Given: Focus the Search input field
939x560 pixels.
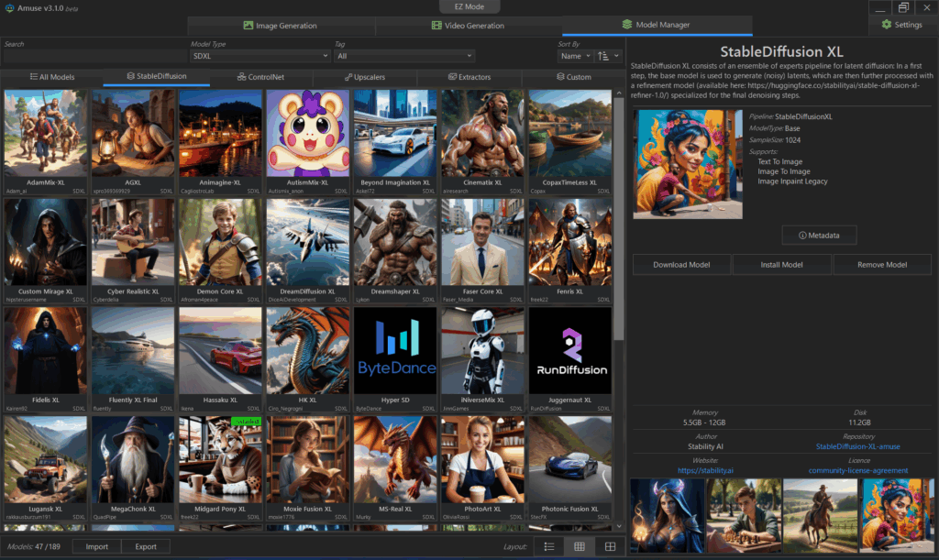Looking at the screenshot, I should (x=94, y=56).
